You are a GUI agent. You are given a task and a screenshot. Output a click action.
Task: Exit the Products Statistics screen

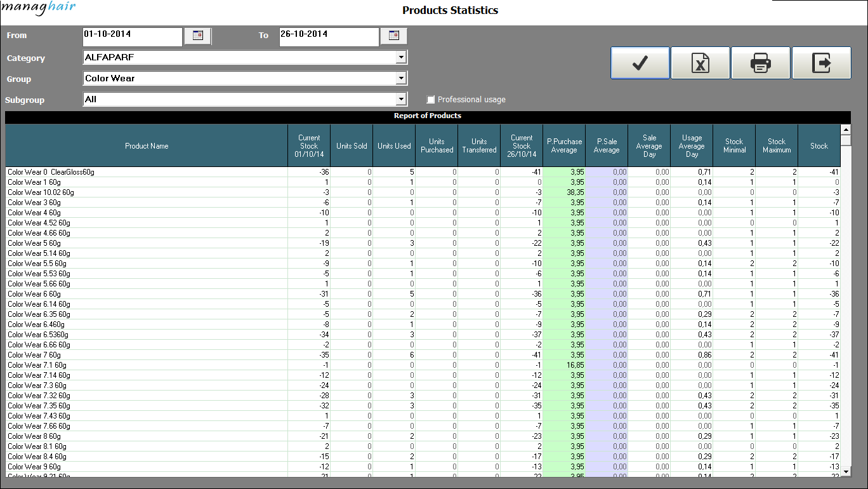(821, 63)
